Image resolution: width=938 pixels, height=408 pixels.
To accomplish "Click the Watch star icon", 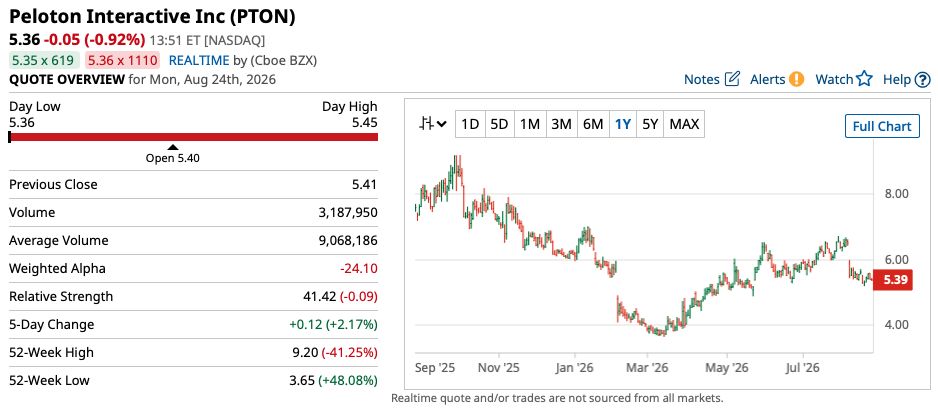I will pyautogui.click(x=864, y=79).
